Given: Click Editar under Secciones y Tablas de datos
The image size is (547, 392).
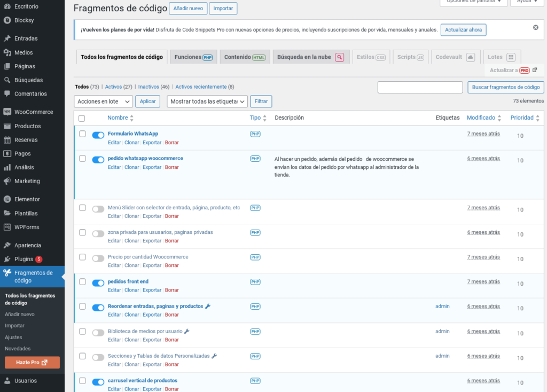Looking at the screenshot, I should tap(114, 364).
